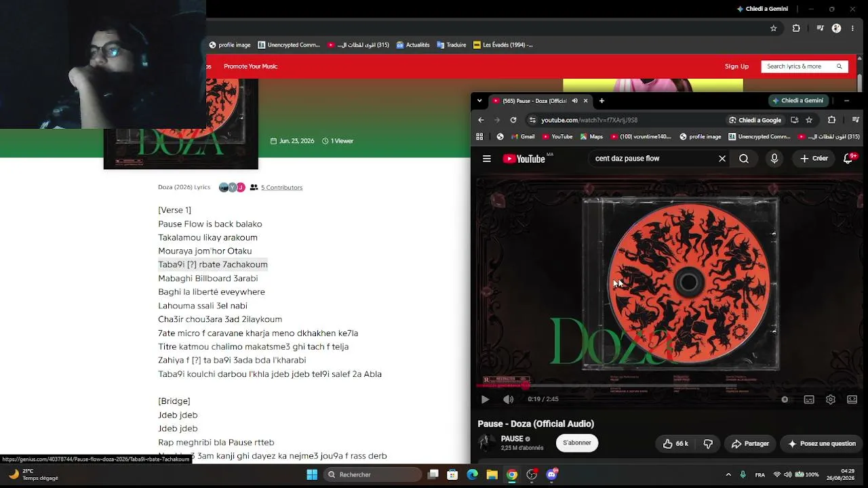Bookmark the Genius page with star
The image size is (868, 488).
coord(773,28)
